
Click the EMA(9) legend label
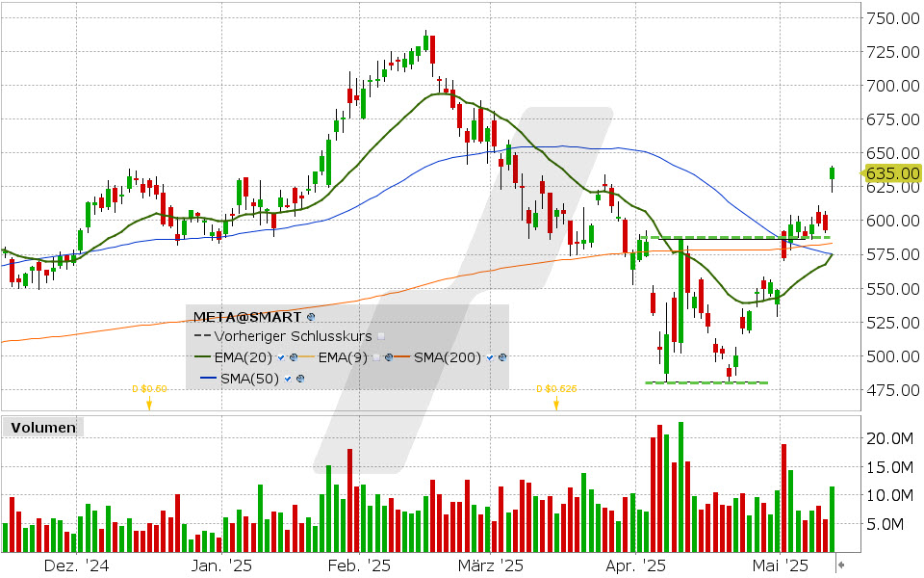(x=343, y=357)
